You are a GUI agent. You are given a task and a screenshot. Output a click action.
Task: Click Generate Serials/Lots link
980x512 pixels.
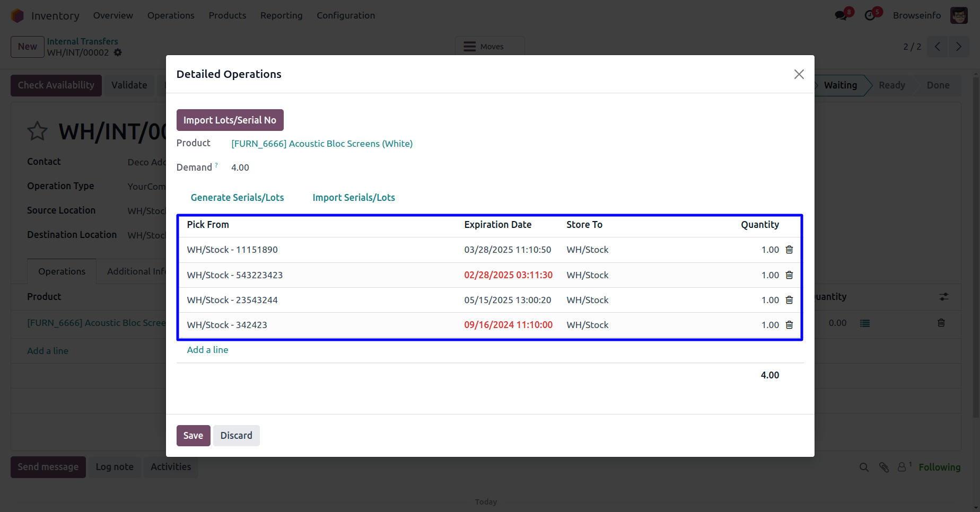(237, 198)
